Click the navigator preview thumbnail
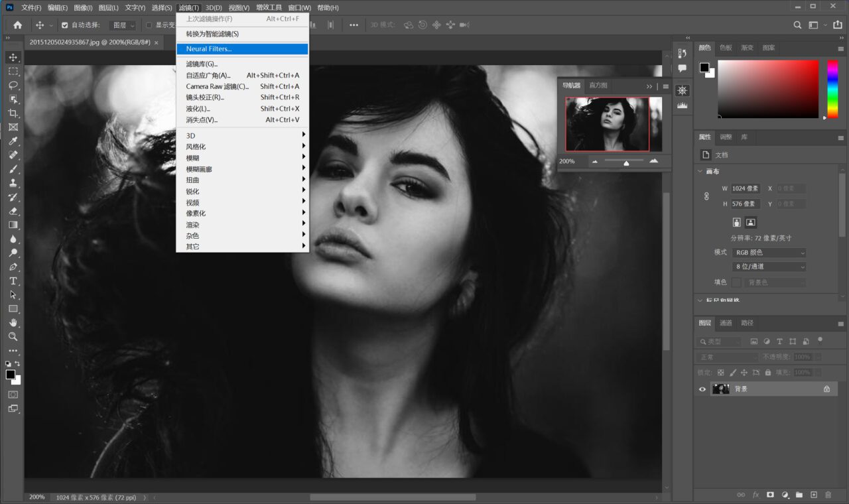849x504 pixels. (613, 124)
